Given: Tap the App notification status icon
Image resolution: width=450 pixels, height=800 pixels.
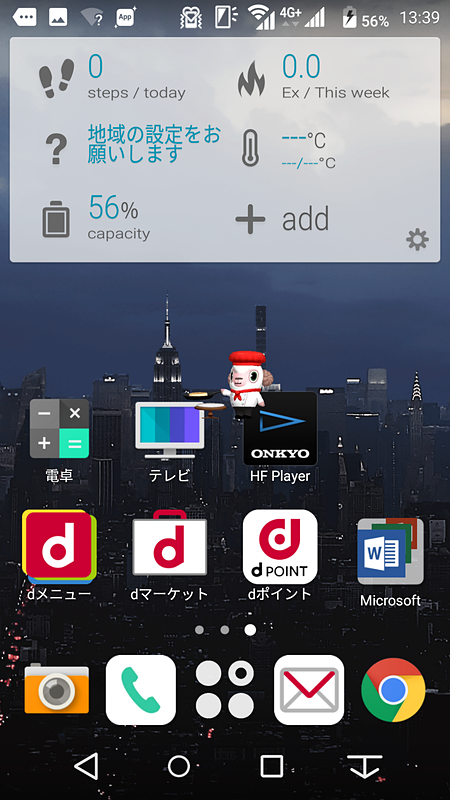Looking at the screenshot, I should (126, 17).
